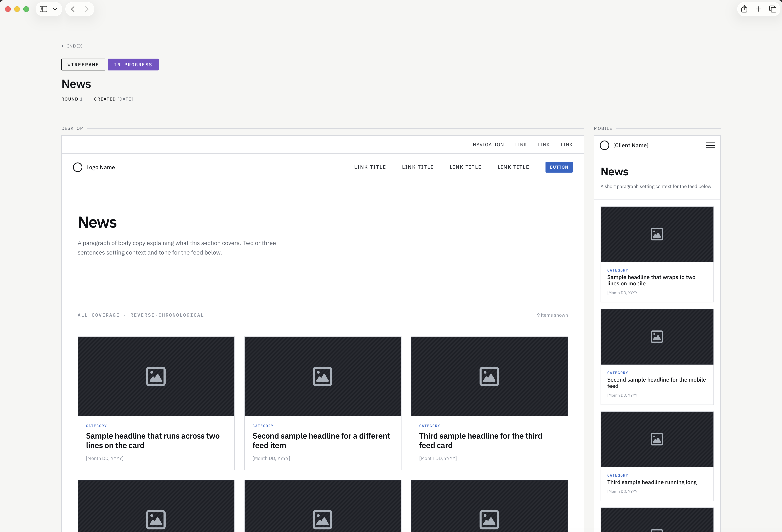Click image icon on 'Third sample headline running long' card
Image resolution: width=782 pixels, height=532 pixels.
657,439
